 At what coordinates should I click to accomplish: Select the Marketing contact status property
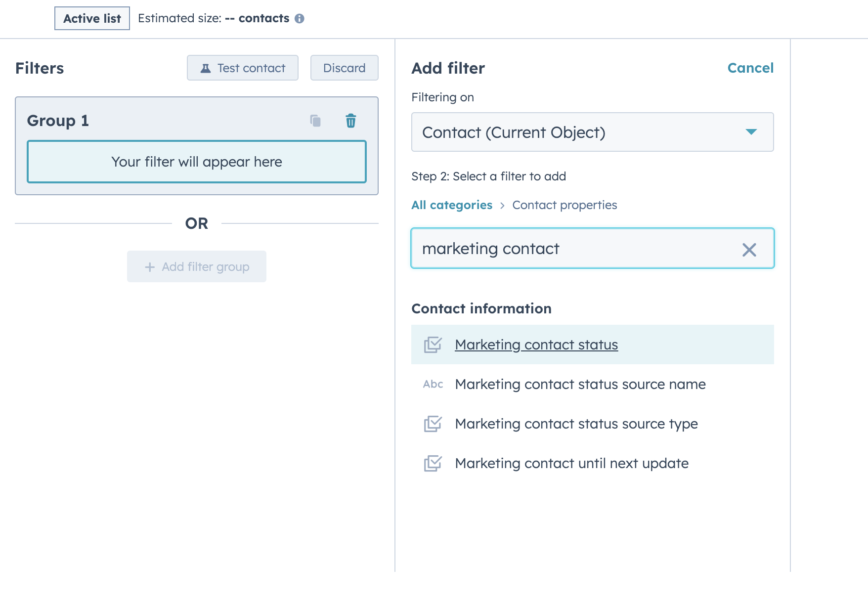[536, 345]
